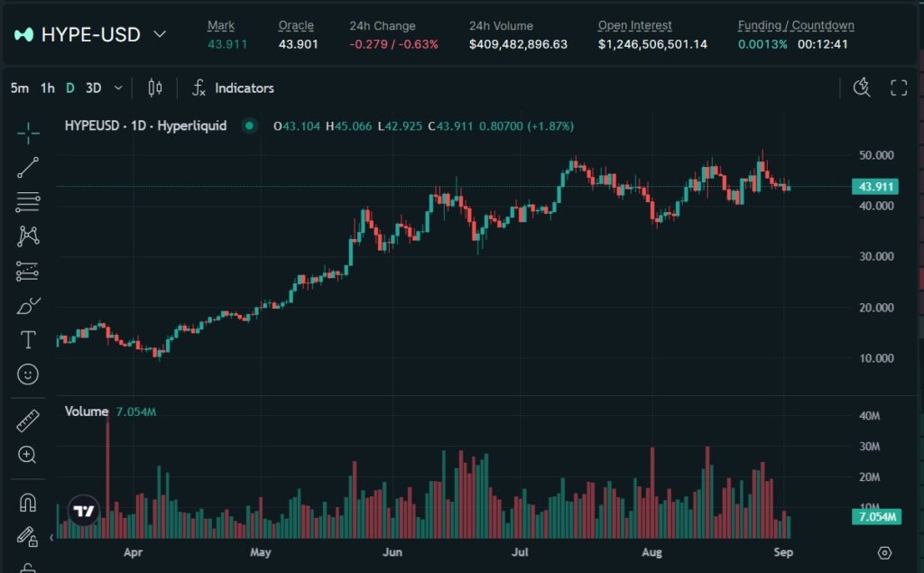924x573 pixels.
Task: Enter fullscreen chart mode
Action: 899,88
